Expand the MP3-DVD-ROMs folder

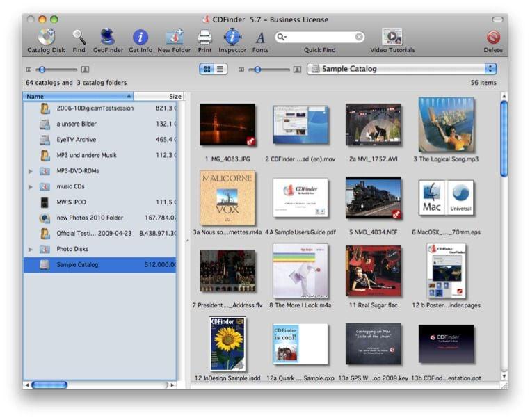31,171
